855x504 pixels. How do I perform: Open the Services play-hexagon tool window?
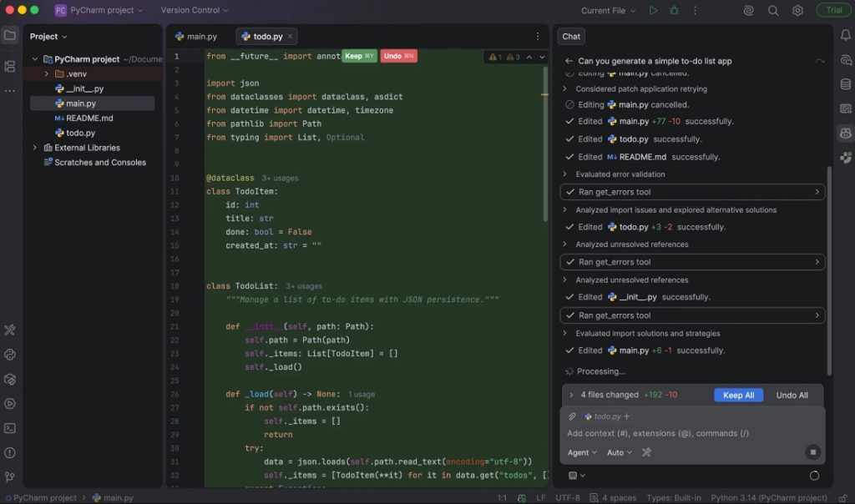pos(10,404)
